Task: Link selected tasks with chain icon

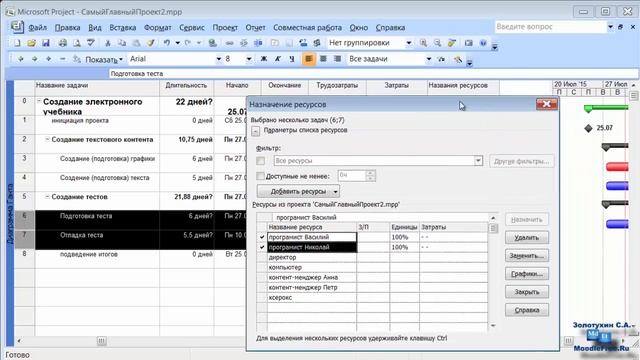Action: (x=229, y=43)
